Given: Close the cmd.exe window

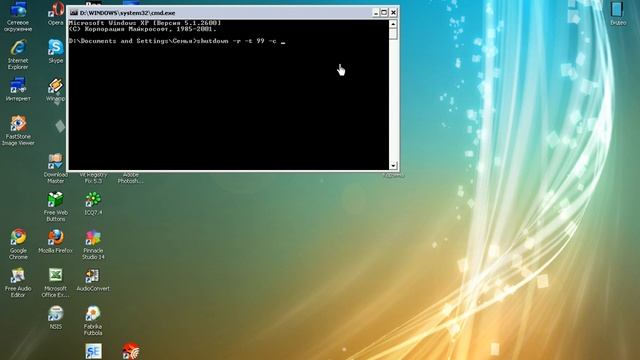Looking at the screenshot, I should click(393, 13).
